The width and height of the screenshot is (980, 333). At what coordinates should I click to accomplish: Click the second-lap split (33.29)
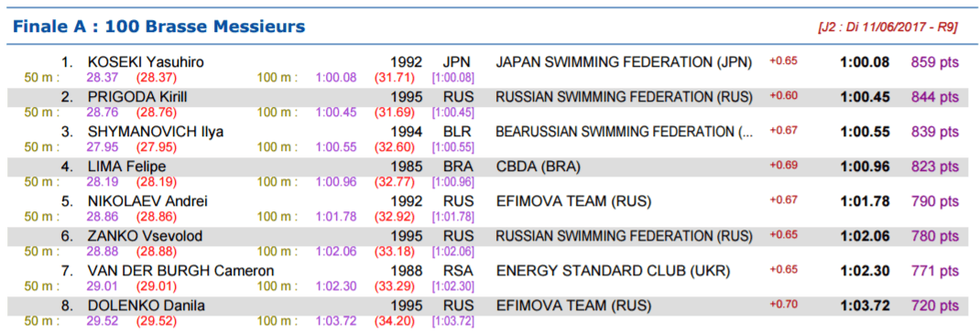click(x=395, y=286)
